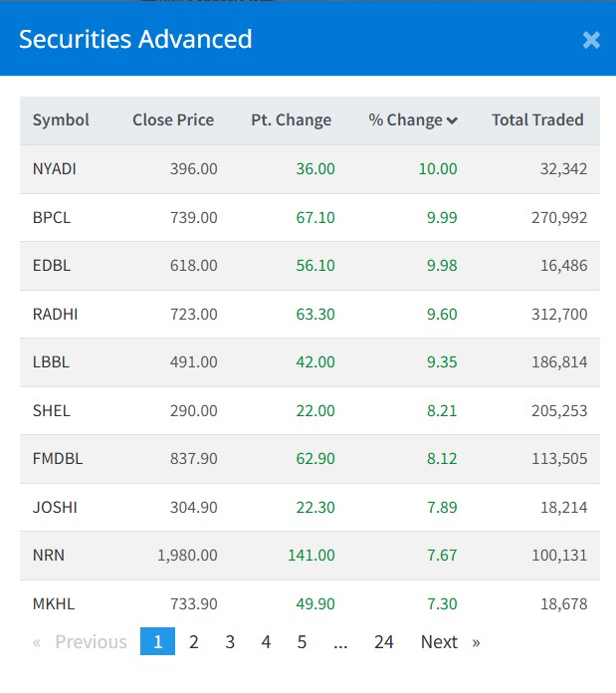Jump to page 4

pos(266,642)
